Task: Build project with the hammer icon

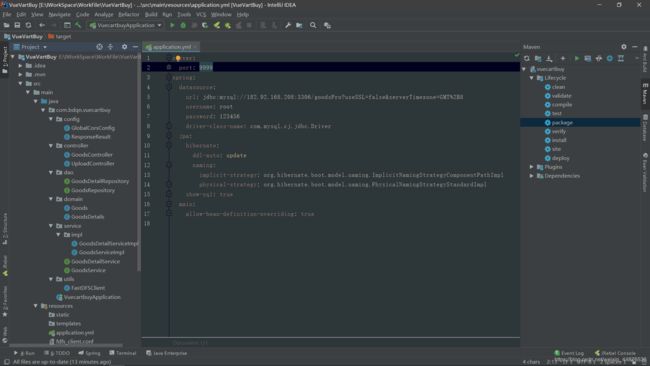Action: click(78, 25)
